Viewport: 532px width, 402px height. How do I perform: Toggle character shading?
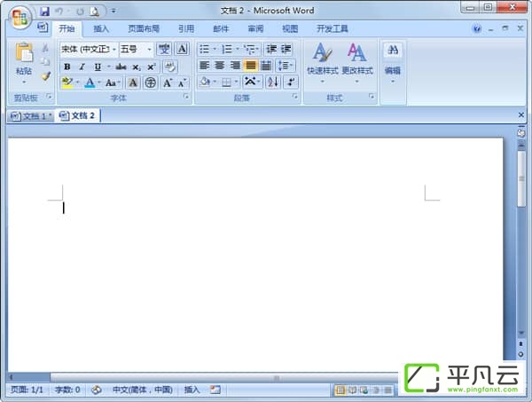[x=133, y=83]
